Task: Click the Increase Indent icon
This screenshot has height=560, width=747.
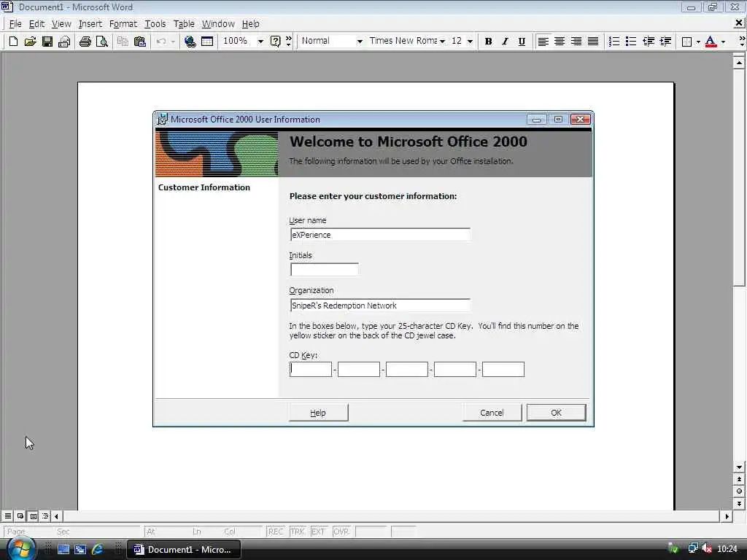Action: 665,42
